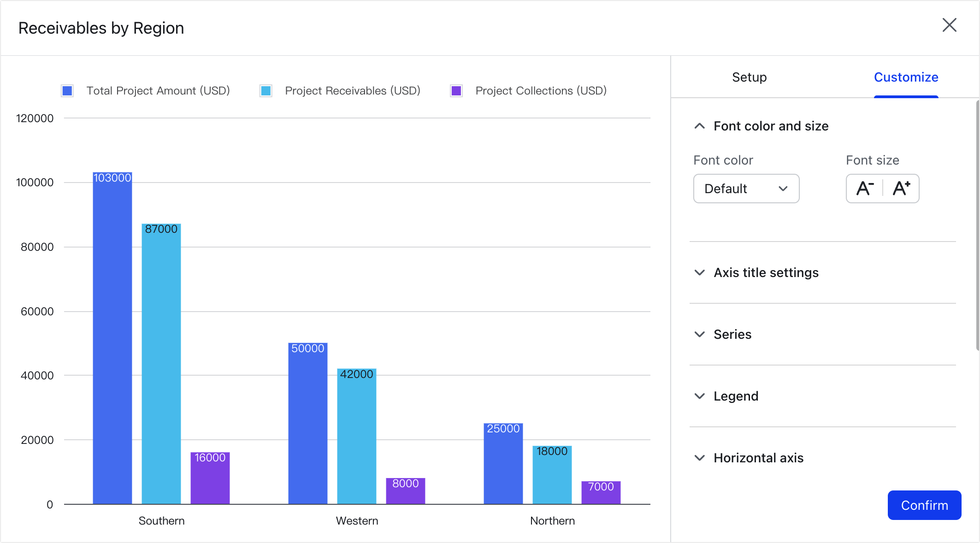Click the Total Project Amount legend color marker
Viewport: 980px width, 543px height.
[67, 90]
